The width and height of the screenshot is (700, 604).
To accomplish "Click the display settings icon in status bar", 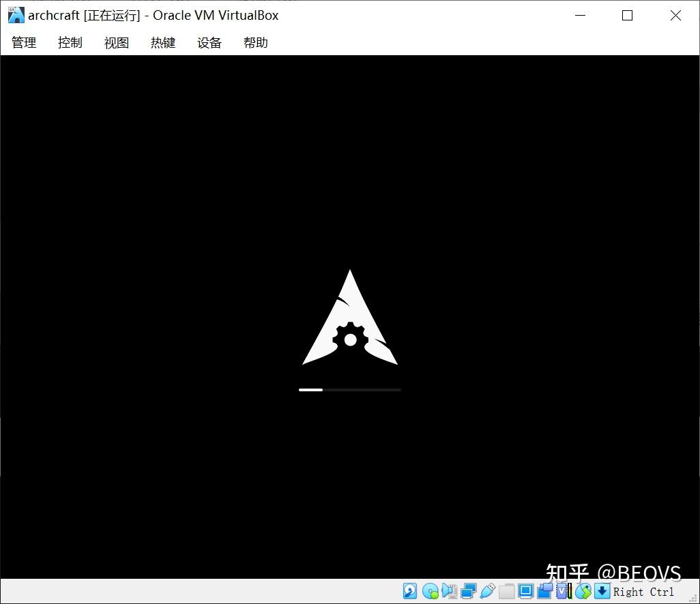I will tap(525, 591).
